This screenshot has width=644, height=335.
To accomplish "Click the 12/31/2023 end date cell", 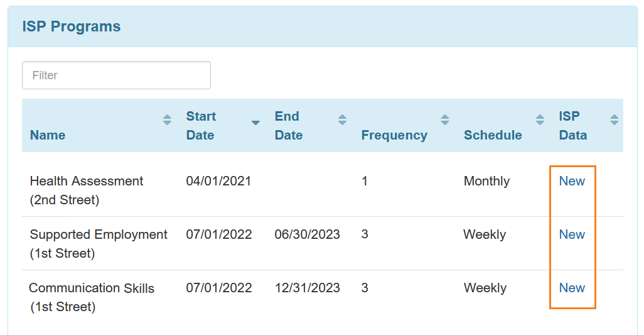I will 307,288.
